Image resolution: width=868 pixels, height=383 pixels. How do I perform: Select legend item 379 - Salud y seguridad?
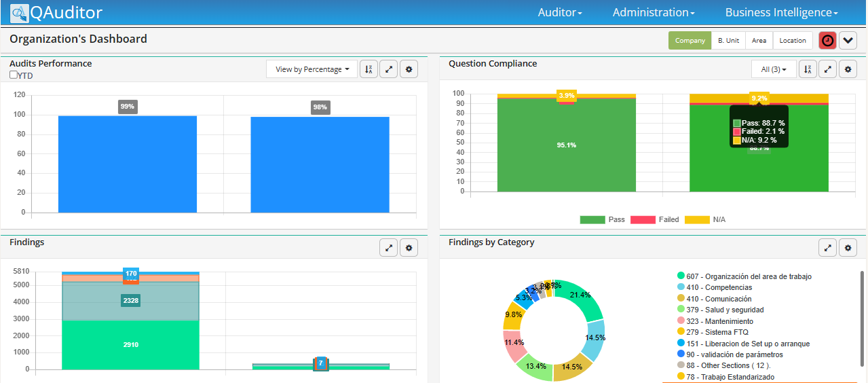(x=721, y=310)
